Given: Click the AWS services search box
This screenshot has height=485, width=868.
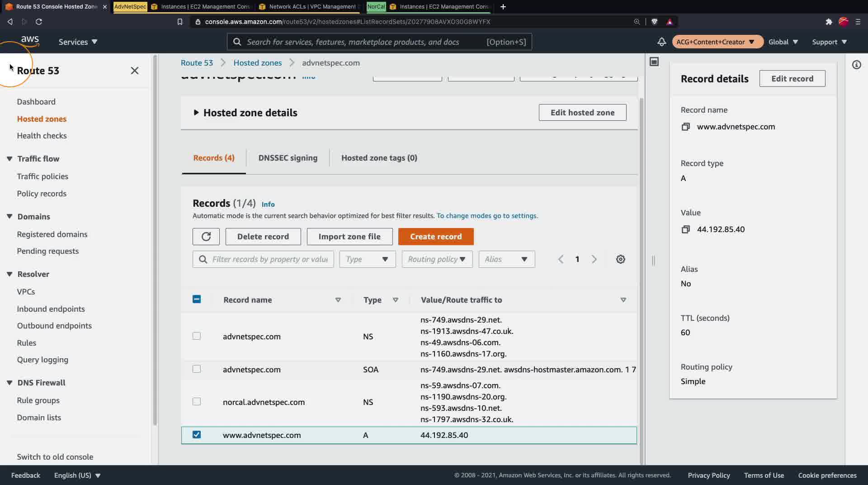Looking at the screenshot, I should pos(379,42).
